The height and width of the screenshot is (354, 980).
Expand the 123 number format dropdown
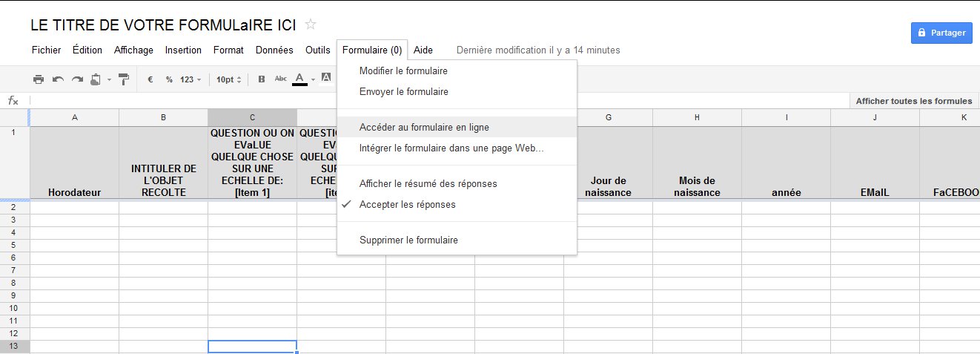(x=191, y=79)
